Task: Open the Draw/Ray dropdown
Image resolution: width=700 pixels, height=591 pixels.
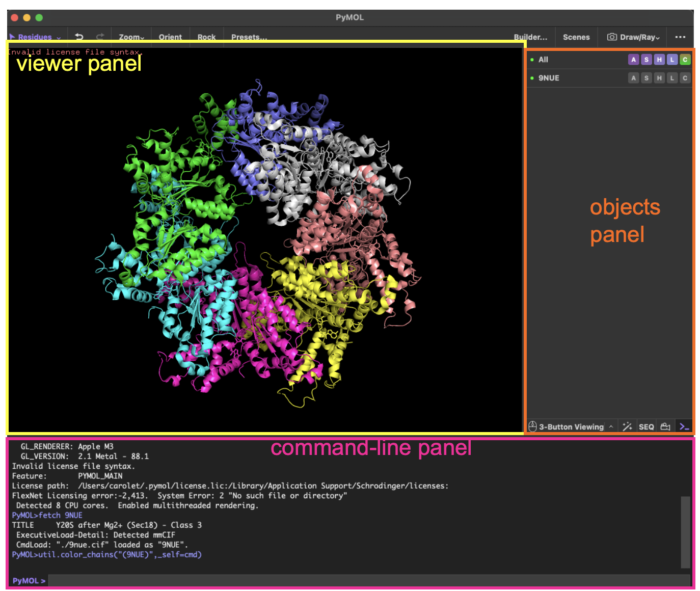Action: (x=633, y=37)
